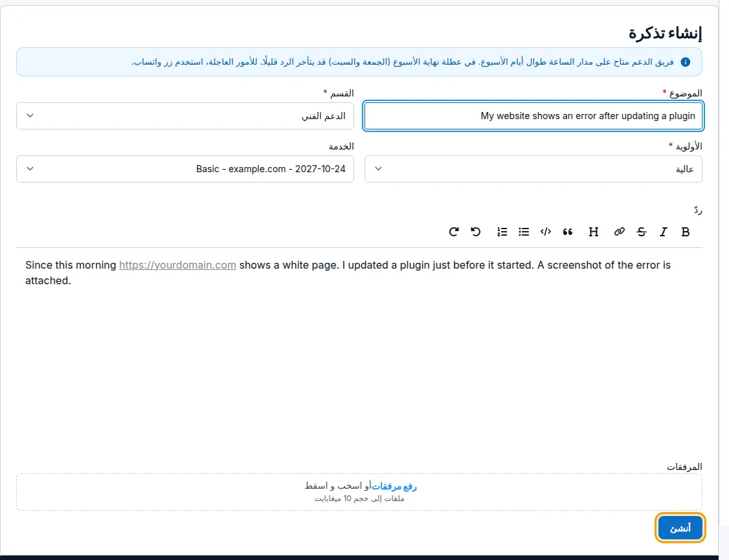Click inside the reply message text area
Image resolution: width=729 pixels, height=560 pixels.
click(x=359, y=353)
